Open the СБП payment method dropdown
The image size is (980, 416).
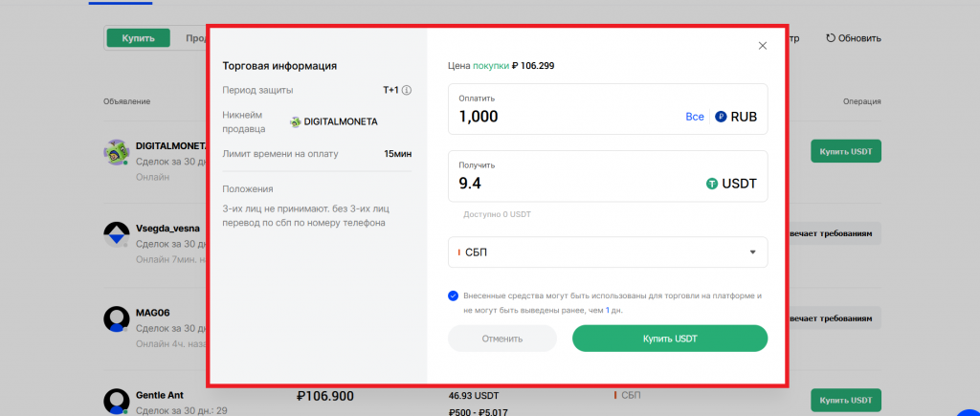(x=608, y=252)
